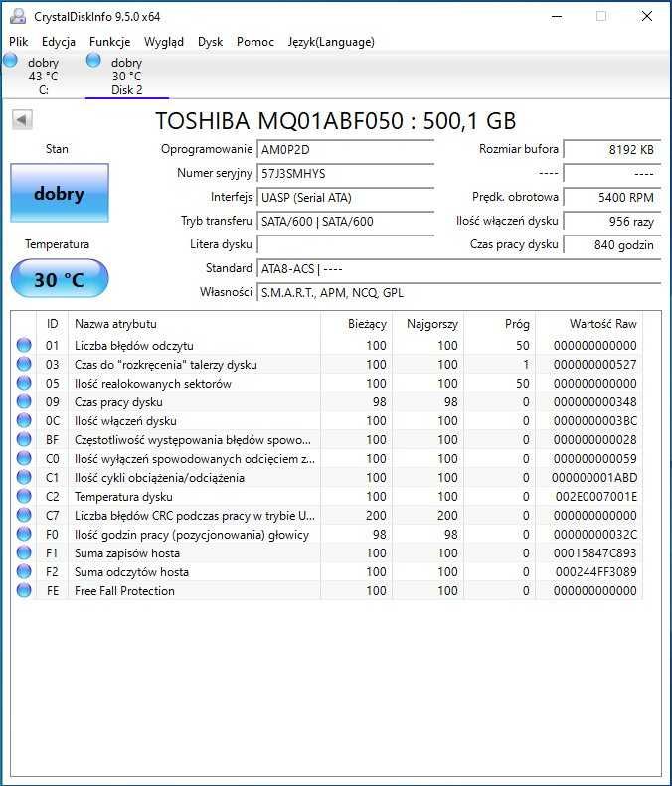Click the serial number field 57J3SMHYS
The image size is (672, 786).
click(345, 174)
